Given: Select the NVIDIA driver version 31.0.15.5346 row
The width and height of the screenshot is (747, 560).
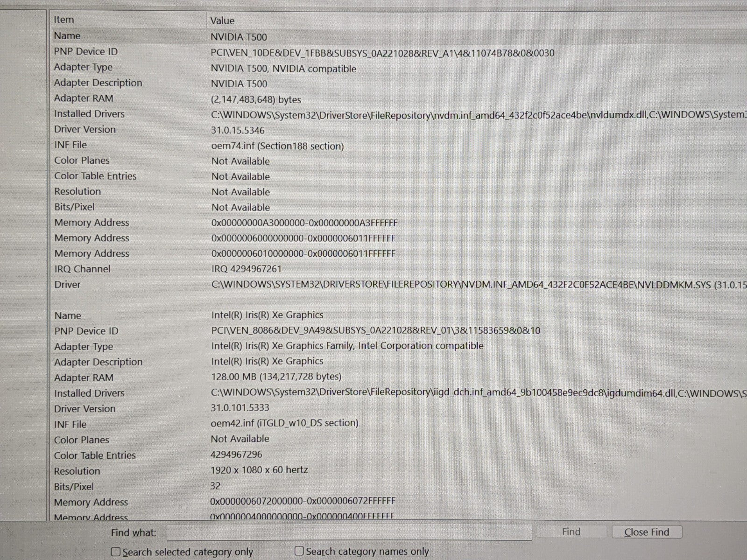Looking at the screenshot, I should [x=238, y=130].
